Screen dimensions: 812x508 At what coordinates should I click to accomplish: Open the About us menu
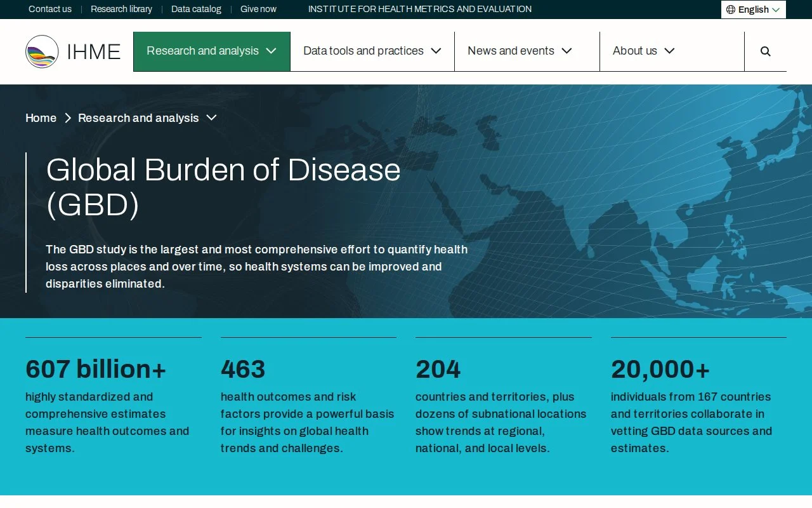click(672, 51)
